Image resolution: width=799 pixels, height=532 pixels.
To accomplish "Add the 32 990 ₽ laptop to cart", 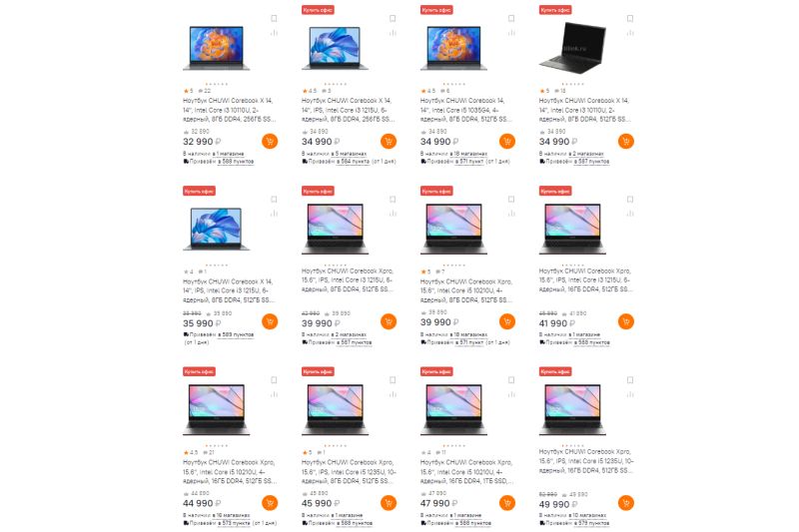I will coord(270,141).
